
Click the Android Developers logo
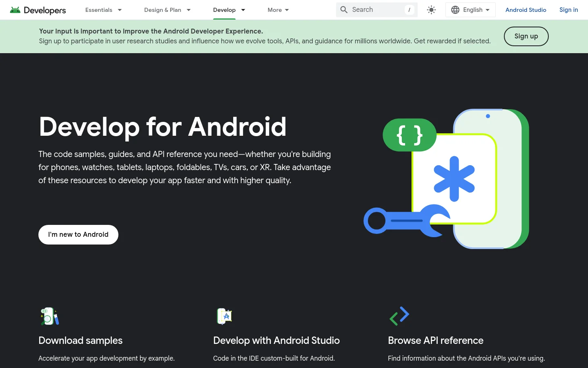point(38,10)
